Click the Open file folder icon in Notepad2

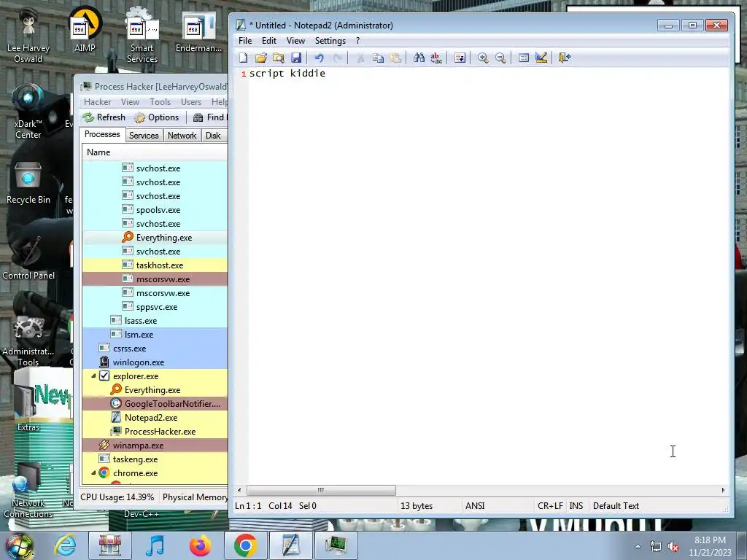[261, 58]
